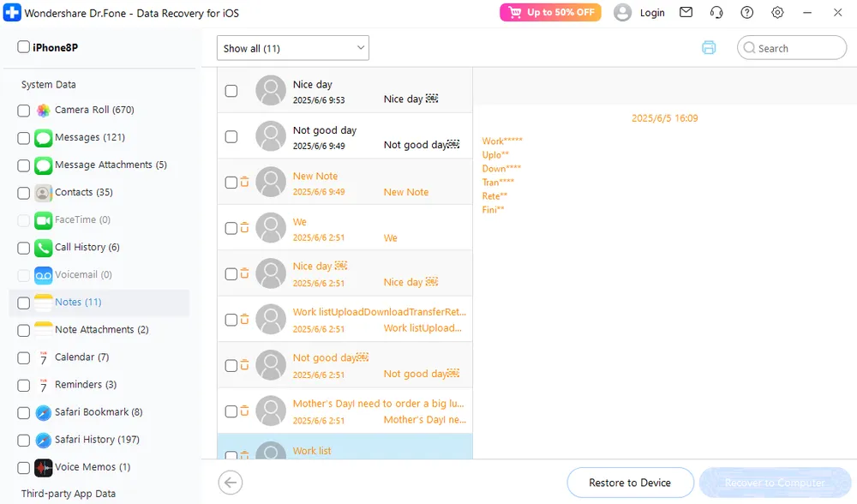Tick the Messages (121) checkbox
Image resolution: width=857 pixels, height=504 pixels.
[24, 138]
